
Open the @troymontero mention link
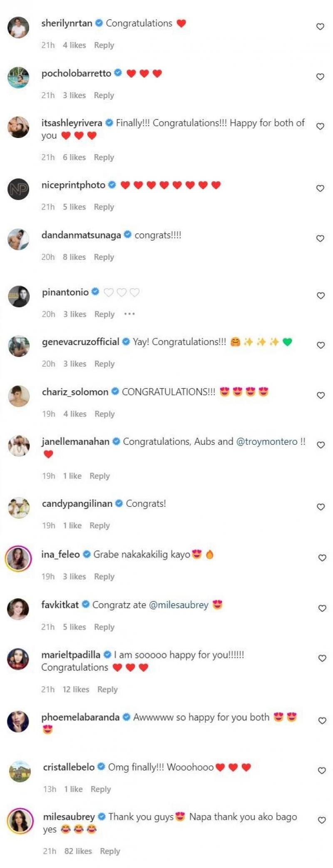267,441
